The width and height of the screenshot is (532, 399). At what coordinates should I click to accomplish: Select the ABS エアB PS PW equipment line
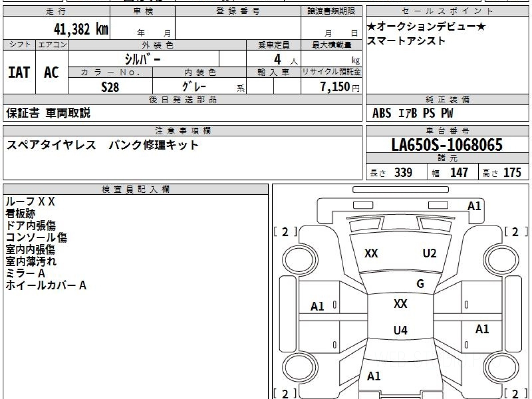[413, 113]
